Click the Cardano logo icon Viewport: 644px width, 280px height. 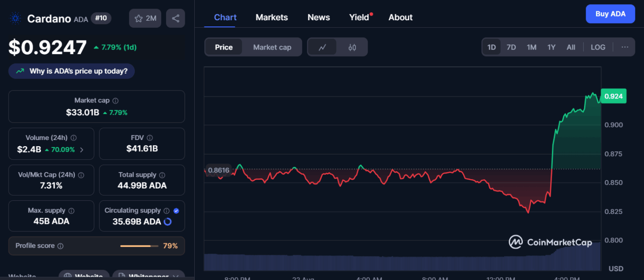[x=16, y=18]
